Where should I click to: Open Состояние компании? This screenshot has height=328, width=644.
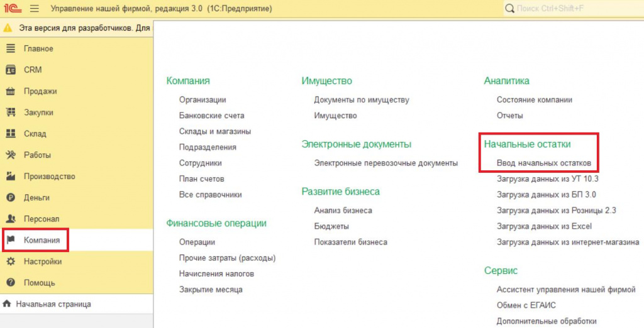pos(535,100)
